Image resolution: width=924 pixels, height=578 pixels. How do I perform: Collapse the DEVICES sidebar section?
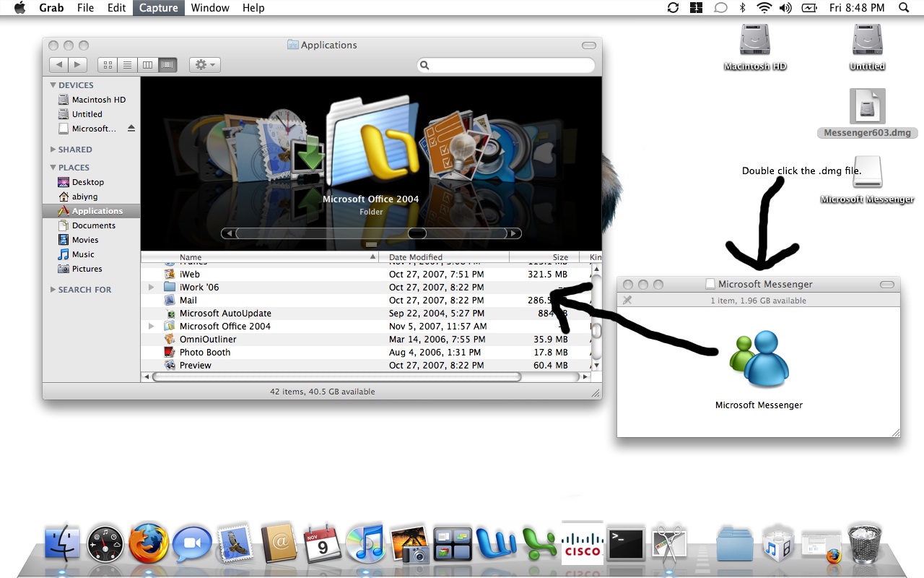[x=53, y=85]
